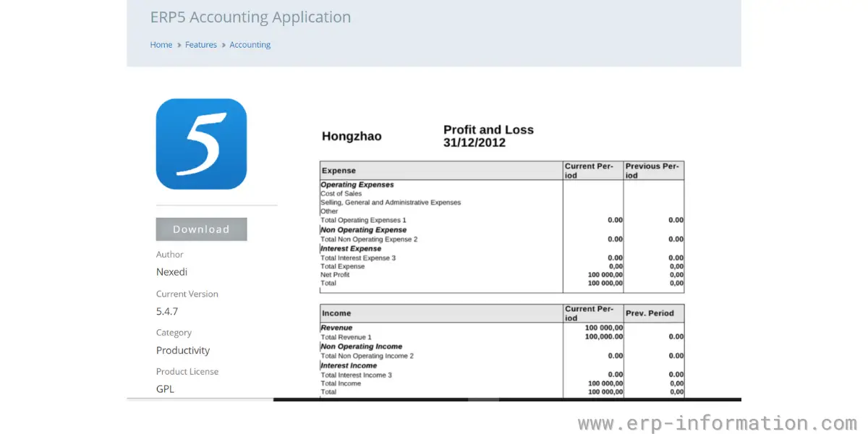Go to Home in the breadcrumb

pyautogui.click(x=161, y=45)
